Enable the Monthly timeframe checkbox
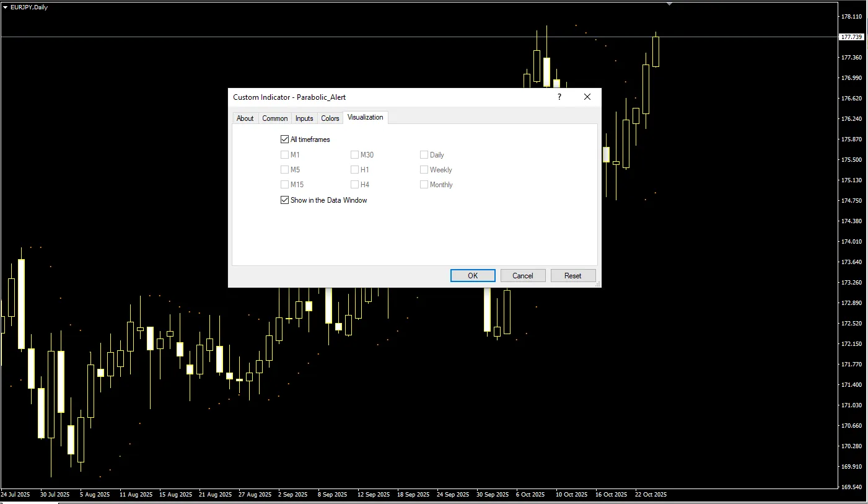This screenshot has height=504, width=868. click(x=424, y=185)
